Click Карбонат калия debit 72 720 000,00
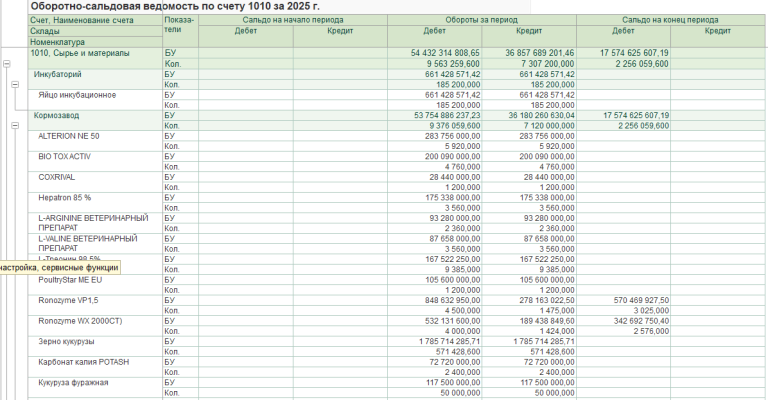 click(455, 362)
